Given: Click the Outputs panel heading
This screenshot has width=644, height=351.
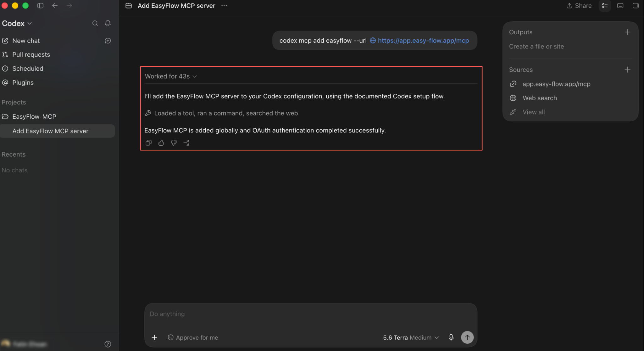Looking at the screenshot, I should tap(521, 32).
